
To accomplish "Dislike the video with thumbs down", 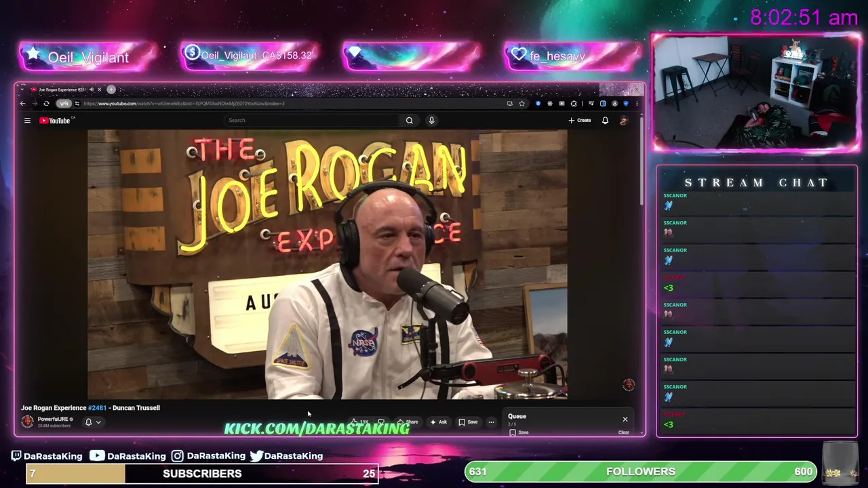I will (x=381, y=422).
